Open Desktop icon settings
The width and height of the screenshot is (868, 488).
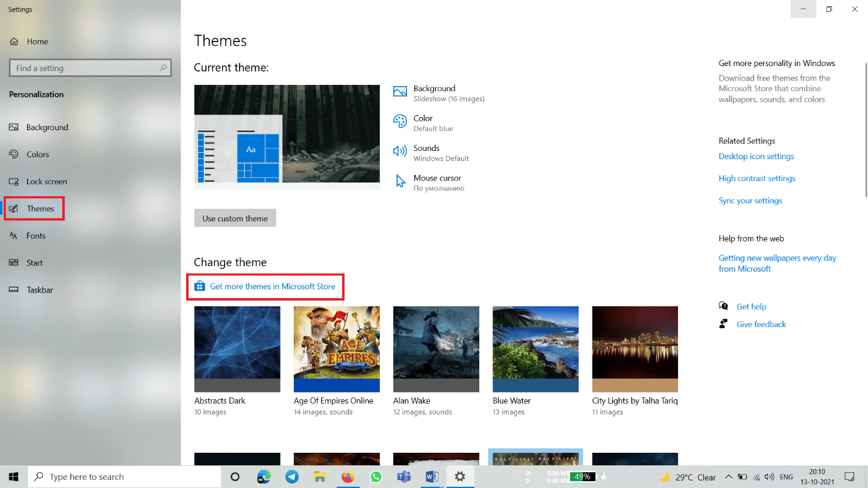[756, 156]
